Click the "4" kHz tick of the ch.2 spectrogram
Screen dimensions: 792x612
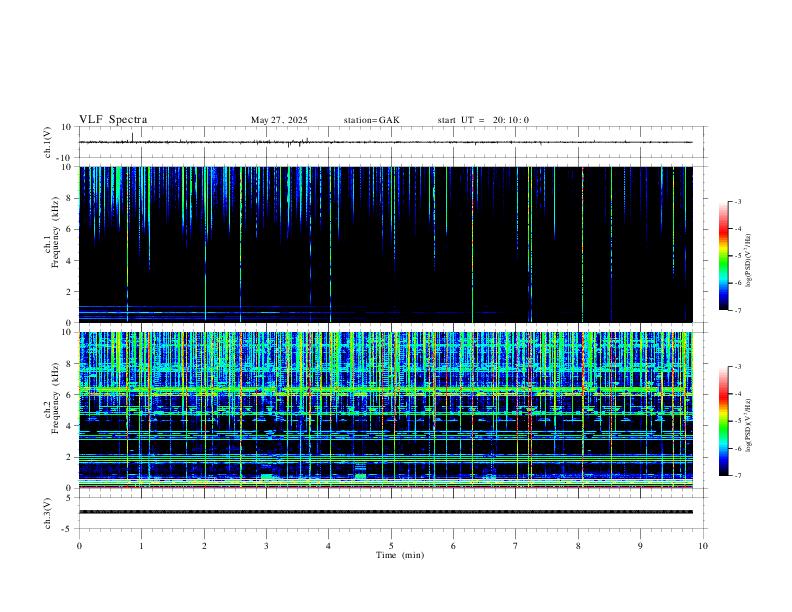pos(69,426)
